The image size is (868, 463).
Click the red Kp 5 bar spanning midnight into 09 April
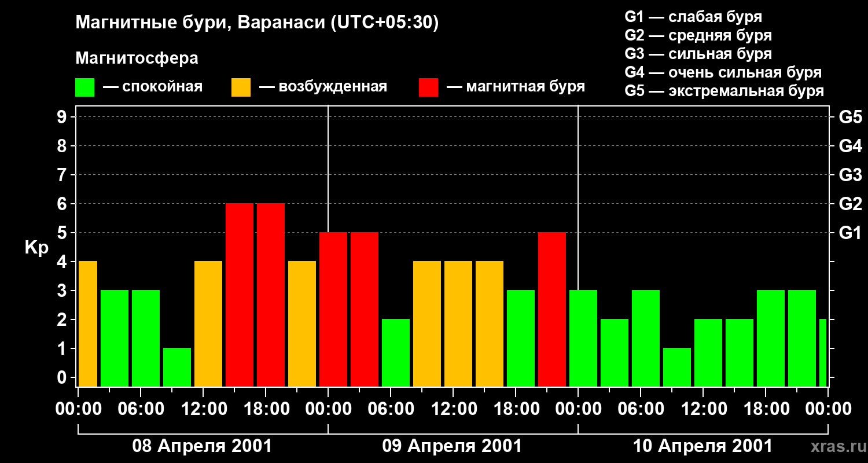pos(333,309)
